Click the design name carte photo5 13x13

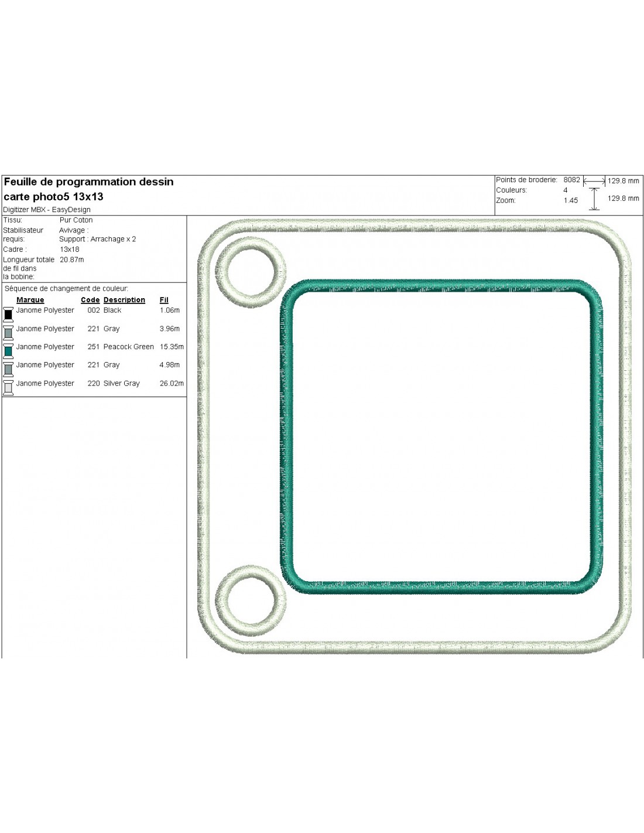pos(54,197)
